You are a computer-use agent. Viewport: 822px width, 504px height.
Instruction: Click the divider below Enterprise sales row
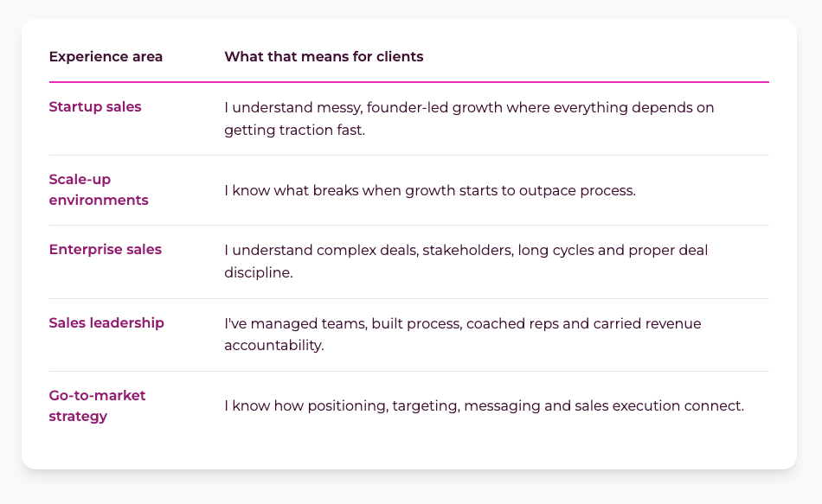[408, 299]
